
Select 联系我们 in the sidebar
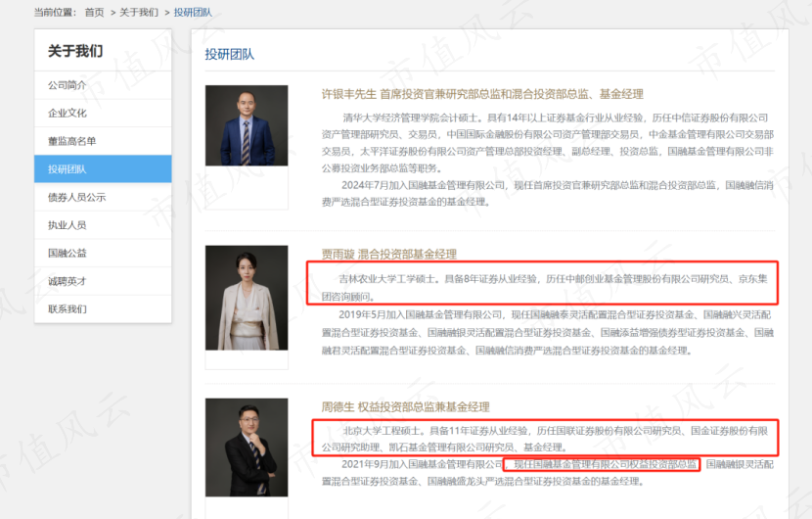103,309
